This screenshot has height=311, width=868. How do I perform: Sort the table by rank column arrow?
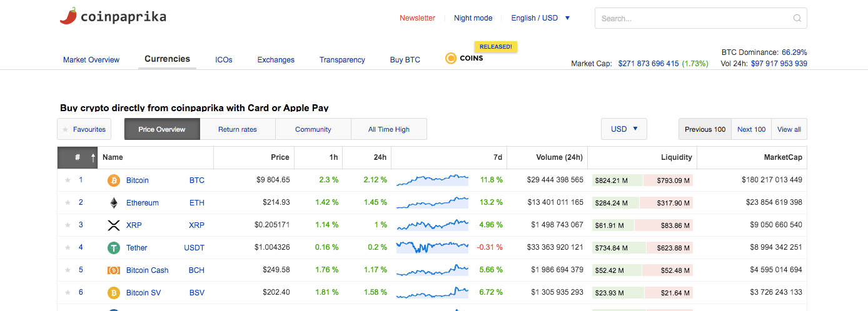pyautogui.click(x=93, y=158)
